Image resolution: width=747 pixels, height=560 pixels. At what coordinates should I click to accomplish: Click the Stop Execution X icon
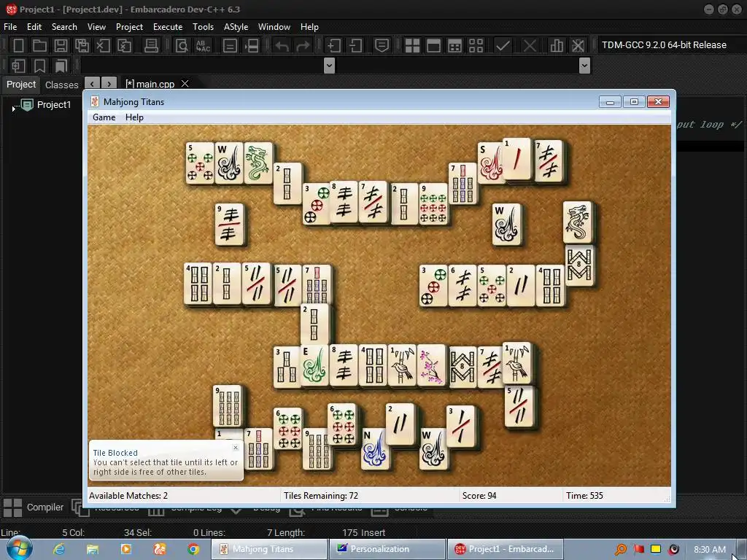tap(530, 46)
